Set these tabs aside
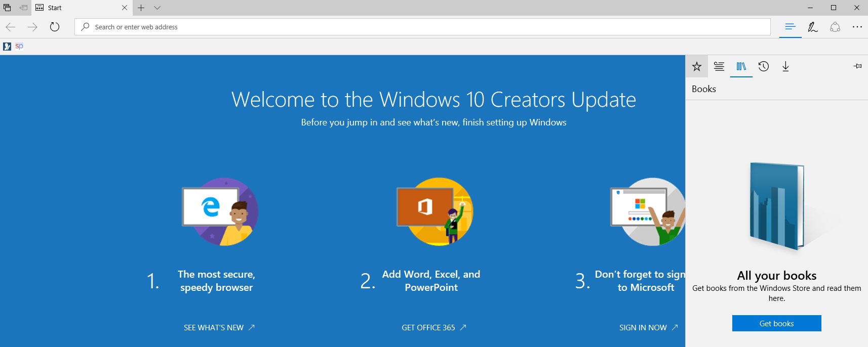The height and width of the screenshot is (347, 868). (23, 8)
